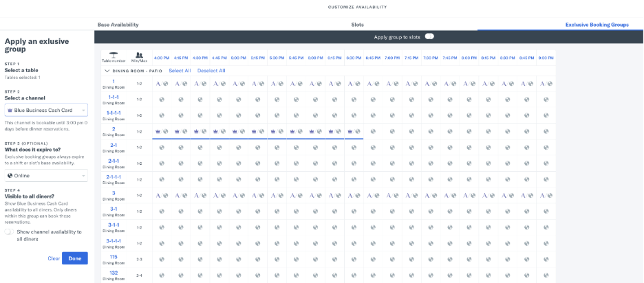The height and width of the screenshot is (283, 644).
Task: Open the Blue Business Cash Card channel dropdown
Action: (x=46, y=111)
